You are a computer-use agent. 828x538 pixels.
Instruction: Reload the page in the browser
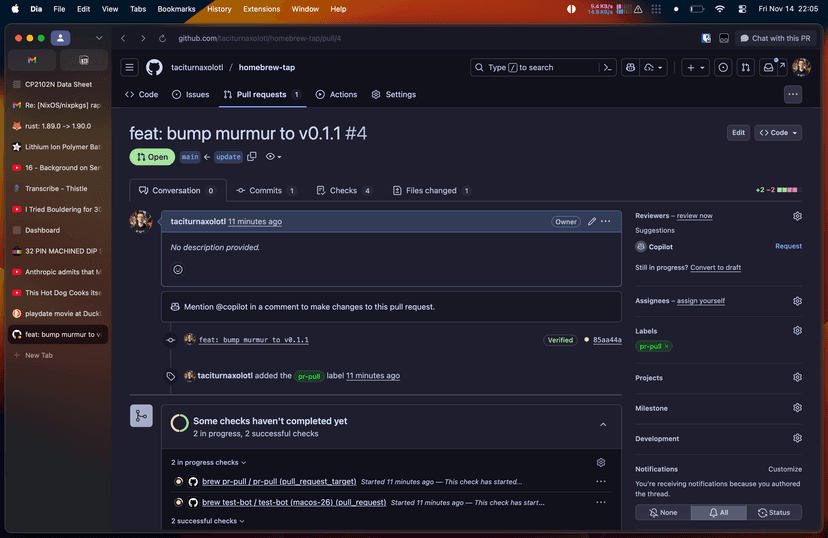[162, 38]
